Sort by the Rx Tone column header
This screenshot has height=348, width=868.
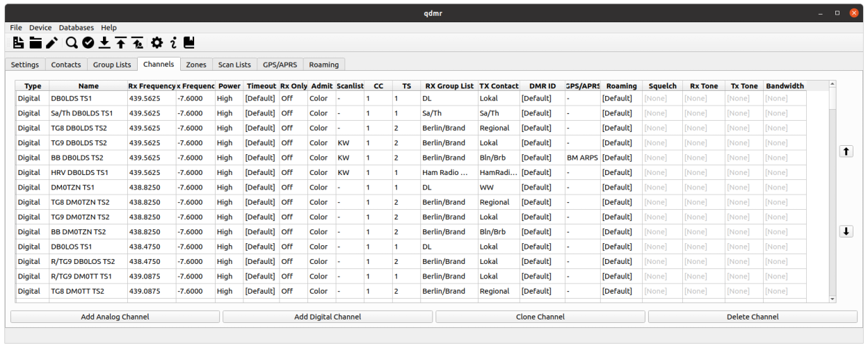(x=703, y=86)
